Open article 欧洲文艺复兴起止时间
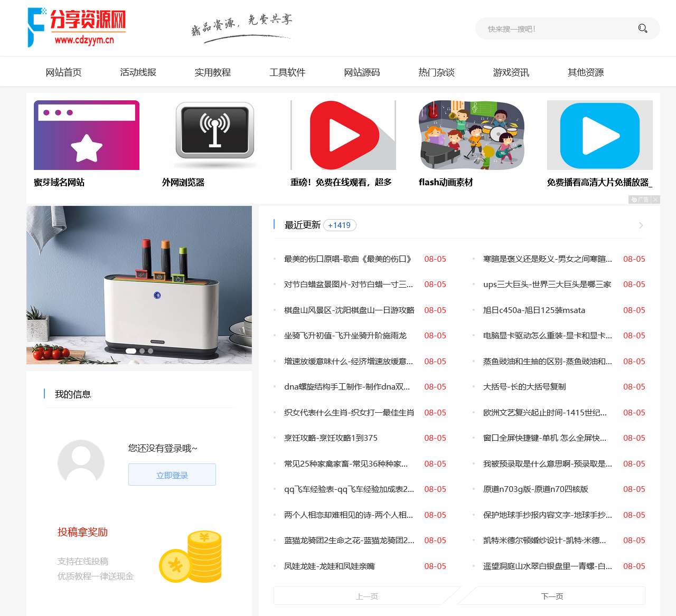 (545, 412)
